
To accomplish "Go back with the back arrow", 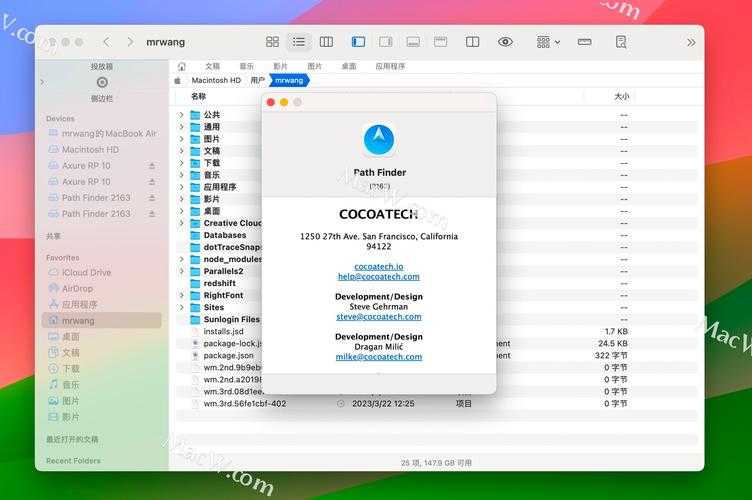I will pos(106,42).
